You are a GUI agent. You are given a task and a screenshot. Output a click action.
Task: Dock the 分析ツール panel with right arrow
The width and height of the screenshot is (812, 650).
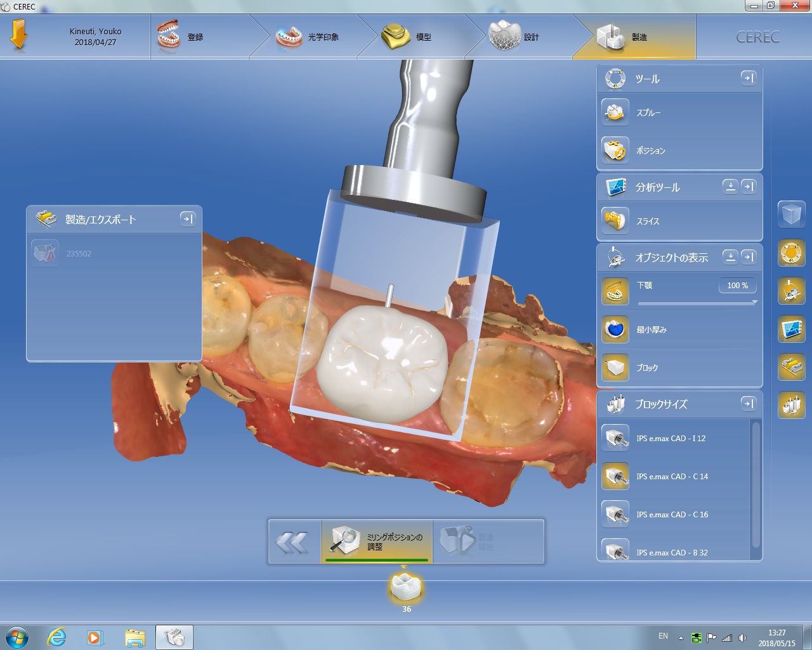pyautogui.click(x=749, y=187)
